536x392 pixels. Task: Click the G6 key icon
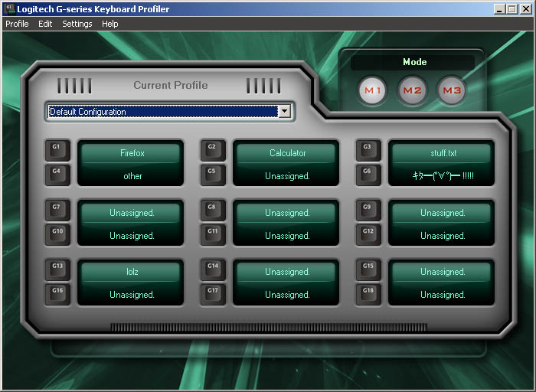point(368,175)
